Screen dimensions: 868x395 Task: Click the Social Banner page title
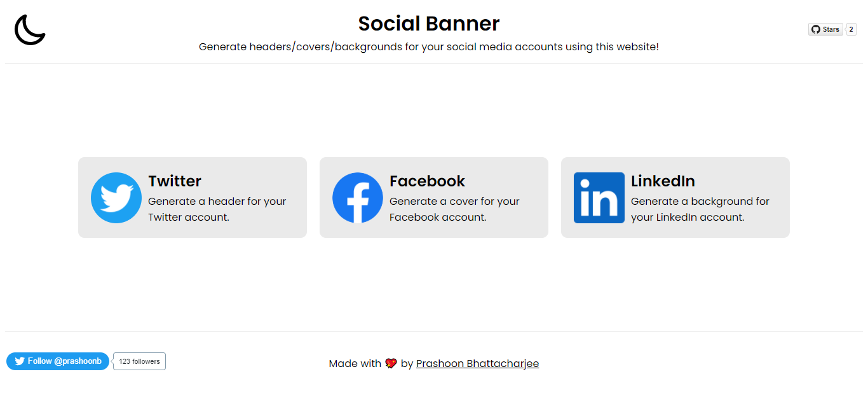[429, 24]
